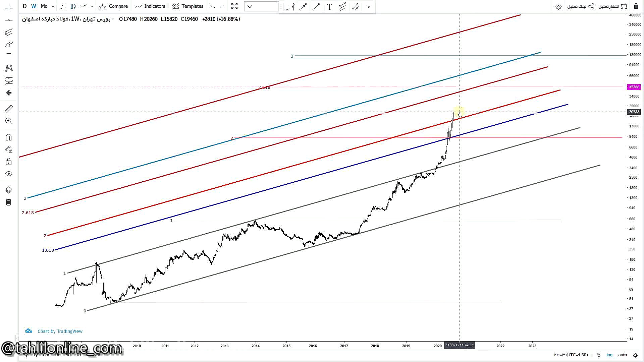Expand chart style dropdown arrow
Image resolution: width=644 pixels, height=362 pixels.
(x=92, y=6)
